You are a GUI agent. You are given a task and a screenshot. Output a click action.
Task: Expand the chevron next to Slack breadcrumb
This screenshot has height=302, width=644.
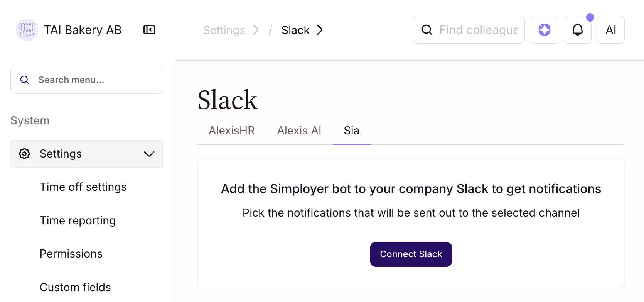(320, 30)
